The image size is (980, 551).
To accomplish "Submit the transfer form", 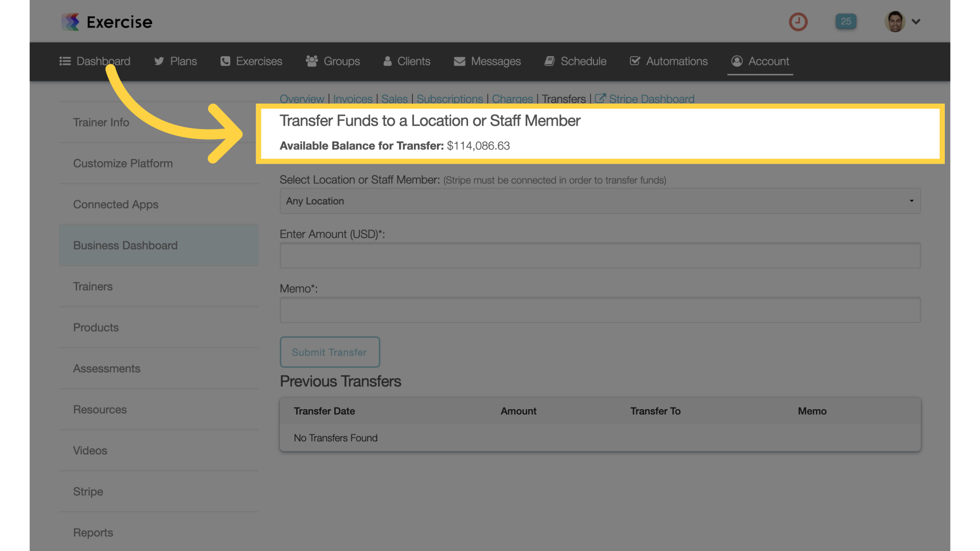I will [x=329, y=351].
